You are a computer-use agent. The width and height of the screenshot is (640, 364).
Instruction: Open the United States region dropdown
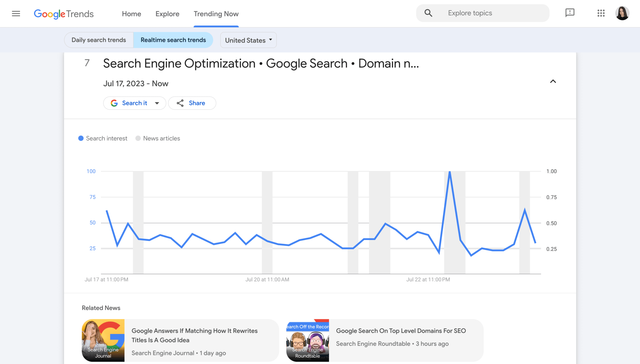(x=248, y=40)
